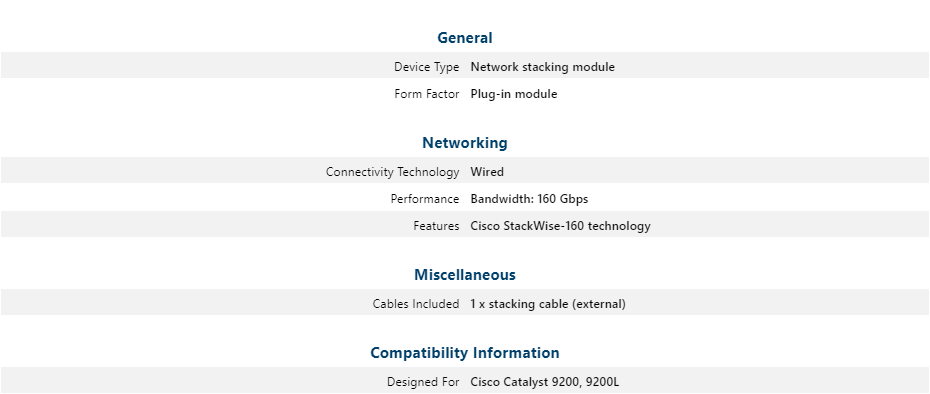The image size is (930, 394).
Task: Select the Plug-in module value
Action: (514, 94)
